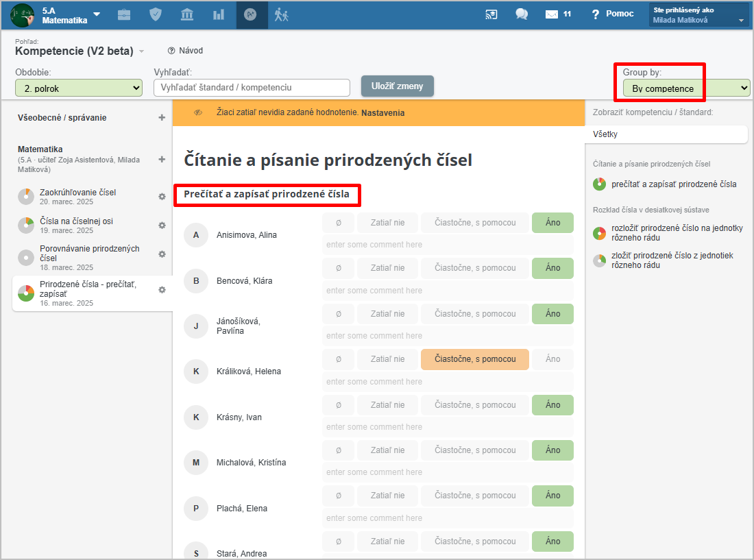Click the screen cast icon in header
This screenshot has width=754, height=560.
(491, 14)
